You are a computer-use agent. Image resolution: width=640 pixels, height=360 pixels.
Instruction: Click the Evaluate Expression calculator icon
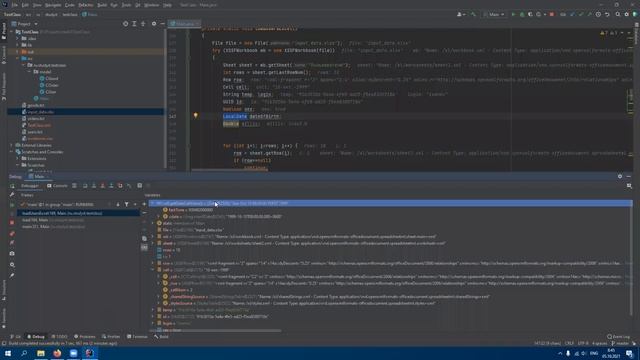click(140, 186)
